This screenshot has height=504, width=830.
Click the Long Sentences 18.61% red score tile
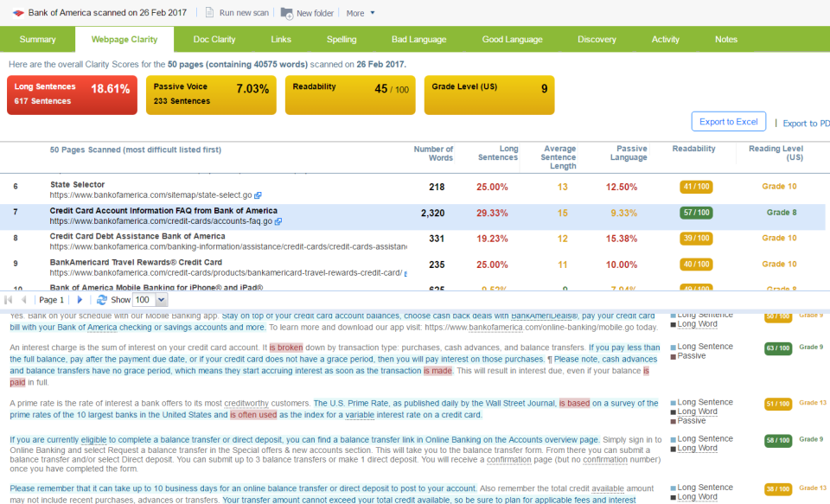point(72,94)
